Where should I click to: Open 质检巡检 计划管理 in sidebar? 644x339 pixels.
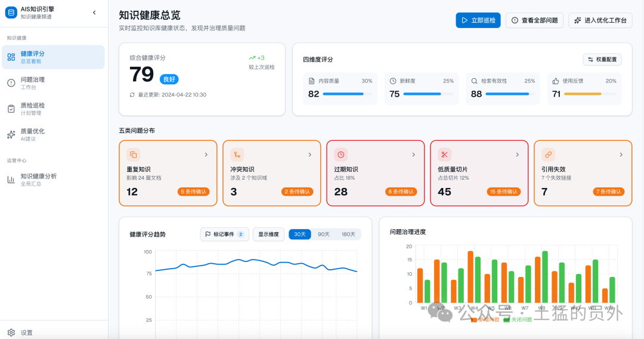coord(54,109)
